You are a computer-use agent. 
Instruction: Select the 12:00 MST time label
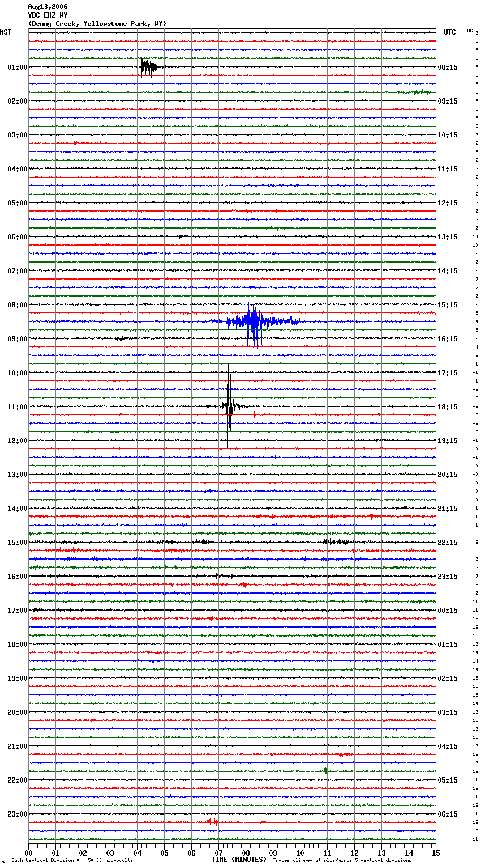18,441
